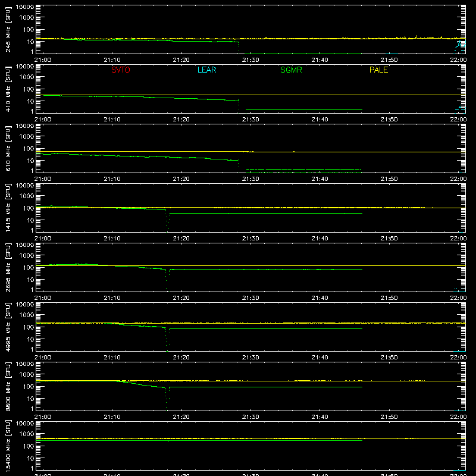Select the 410 MHz [SFU] axis title

click(x=8, y=89)
